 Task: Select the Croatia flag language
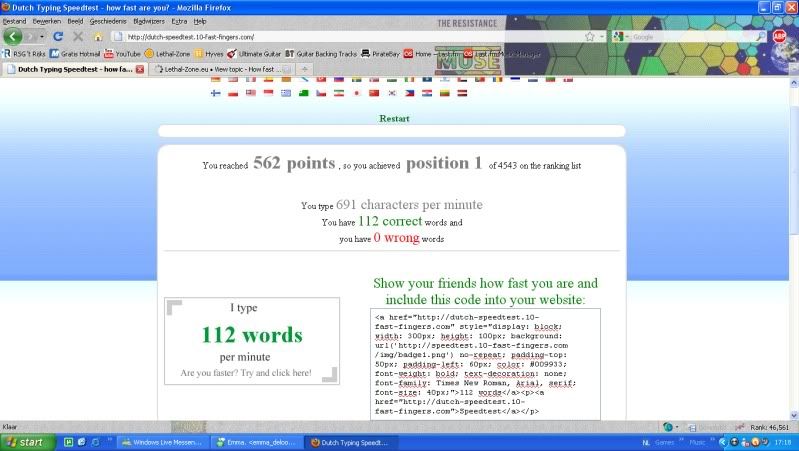tap(427, 93)
